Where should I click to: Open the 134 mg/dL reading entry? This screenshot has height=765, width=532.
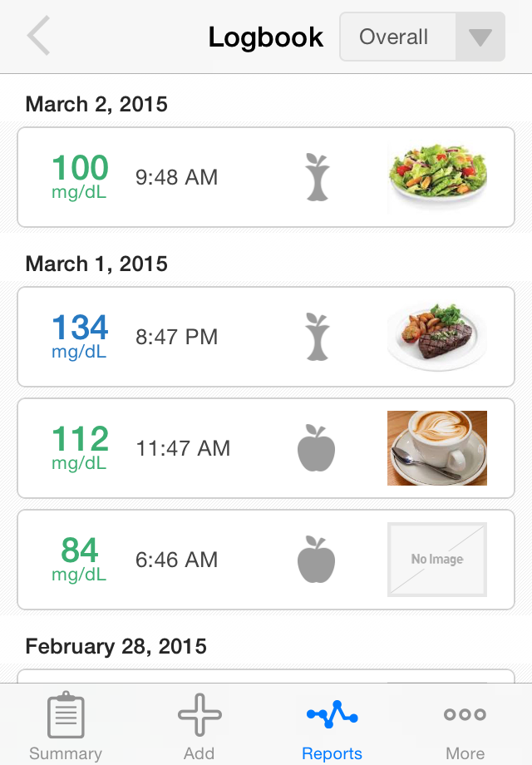[x=266, y=337]
